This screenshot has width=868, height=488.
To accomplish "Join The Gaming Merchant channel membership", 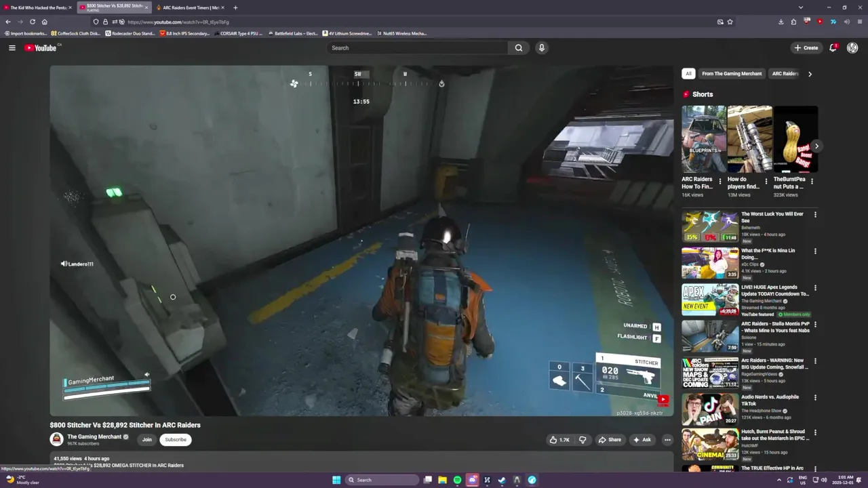I will coord(146,440).
